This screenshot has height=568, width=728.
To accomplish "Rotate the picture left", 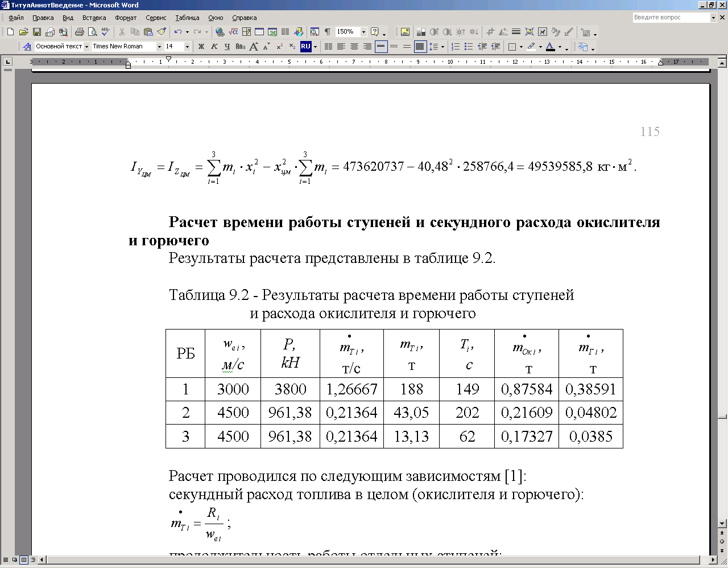I will 503,32.
